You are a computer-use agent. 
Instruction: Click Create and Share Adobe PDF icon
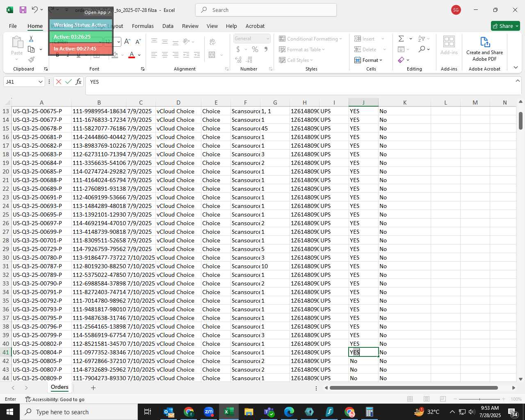(484, 48)
